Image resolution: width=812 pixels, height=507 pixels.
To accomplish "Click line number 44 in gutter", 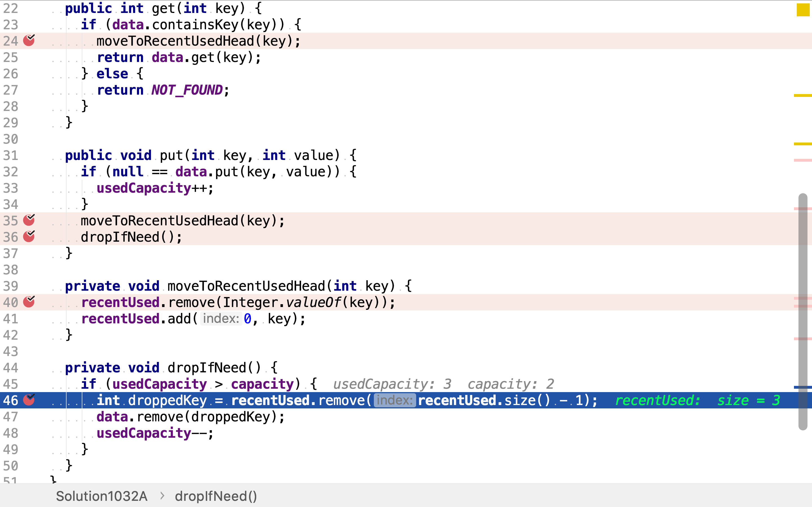I will 11,368.
